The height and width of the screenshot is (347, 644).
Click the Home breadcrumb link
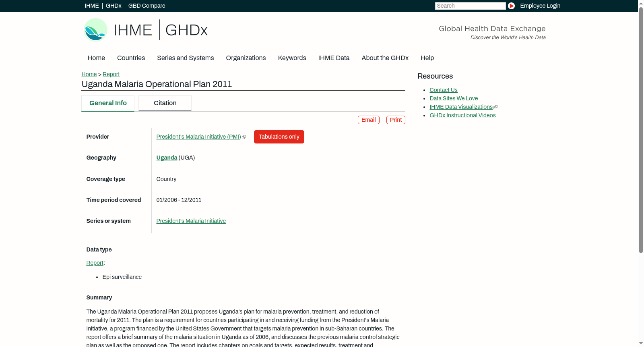(x=89, y=74)
